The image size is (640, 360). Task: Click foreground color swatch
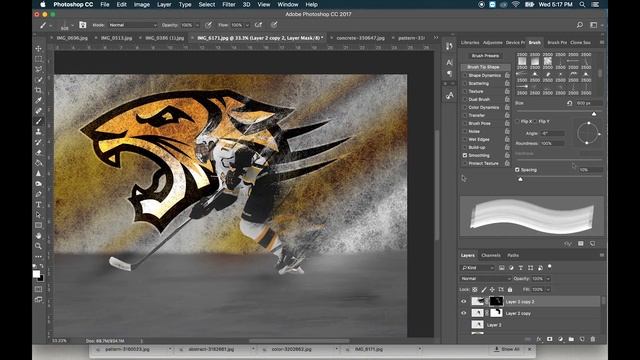36,273
